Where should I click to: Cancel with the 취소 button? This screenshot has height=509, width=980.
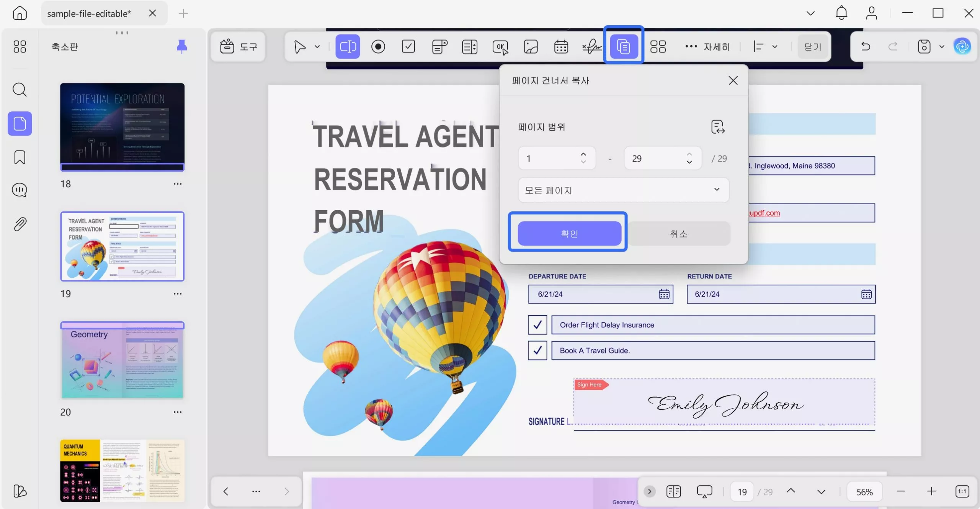[x=679, y=233]
